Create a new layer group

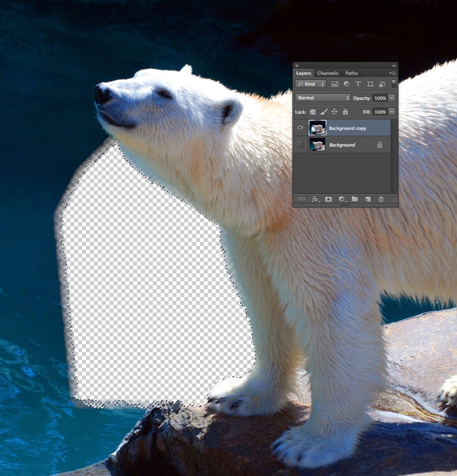(355, 199)
